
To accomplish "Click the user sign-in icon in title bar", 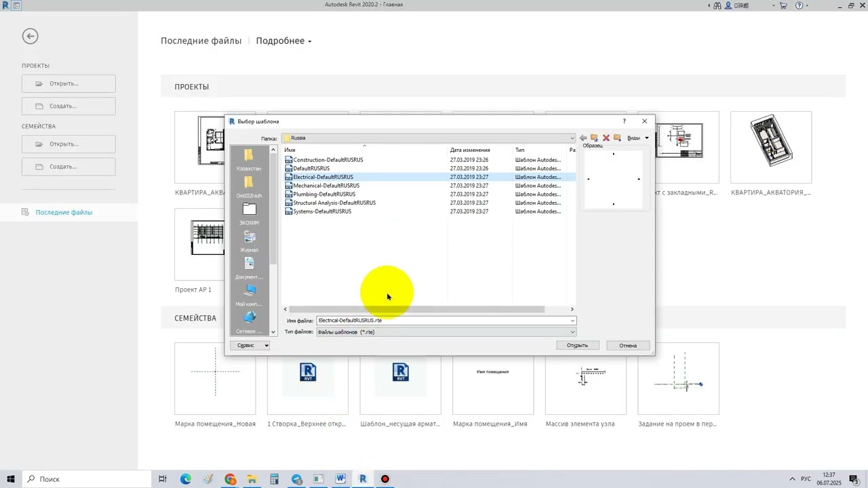I will pyautogui.click(x=728, y=5).
